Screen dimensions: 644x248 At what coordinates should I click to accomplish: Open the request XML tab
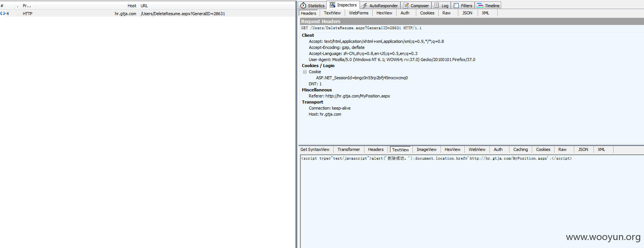(x=486, y=13)
